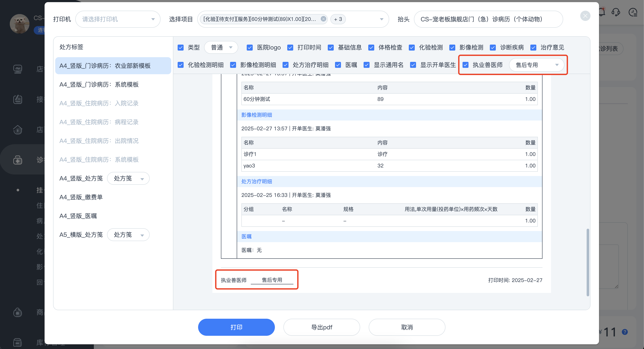The image size is (644, 349).
Task: Toggle 治疗意见 checkbox
Action: (x=533, y=48)
